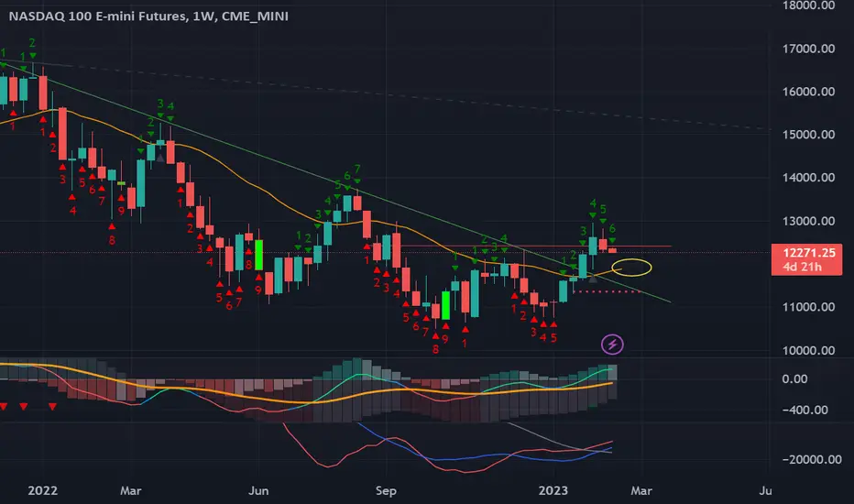Image resolution: width=854 pixels, height=504 pixels.
Task: Click the 17000.00 price axis label
Action: click(808, 49)
